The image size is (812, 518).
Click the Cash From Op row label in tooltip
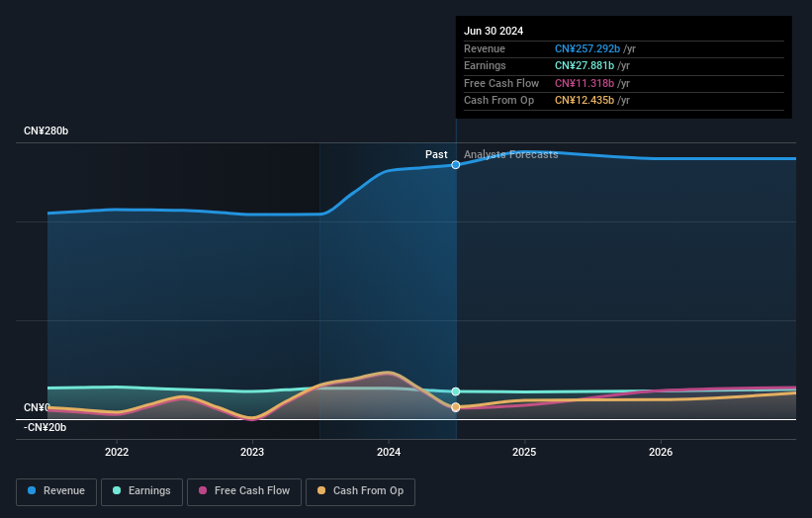[x=498, y=101]
